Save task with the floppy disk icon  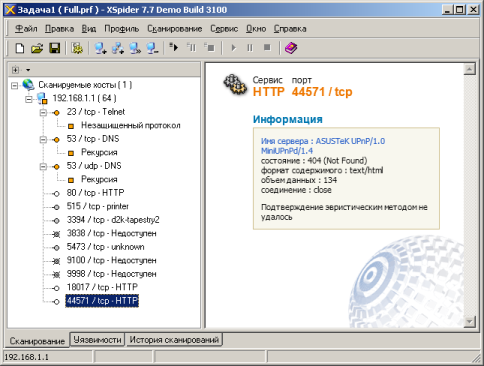pos(54,48)
